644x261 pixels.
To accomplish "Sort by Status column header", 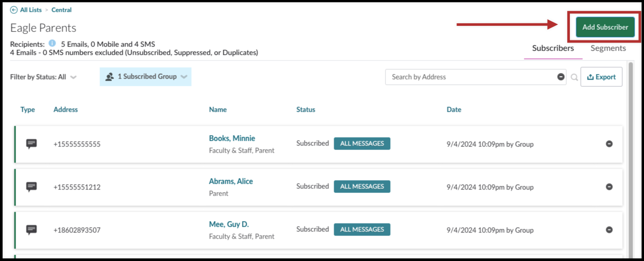I will click(x=306, y=109).
